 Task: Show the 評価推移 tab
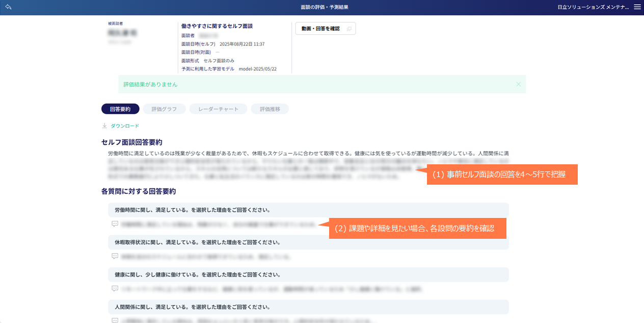270,109
